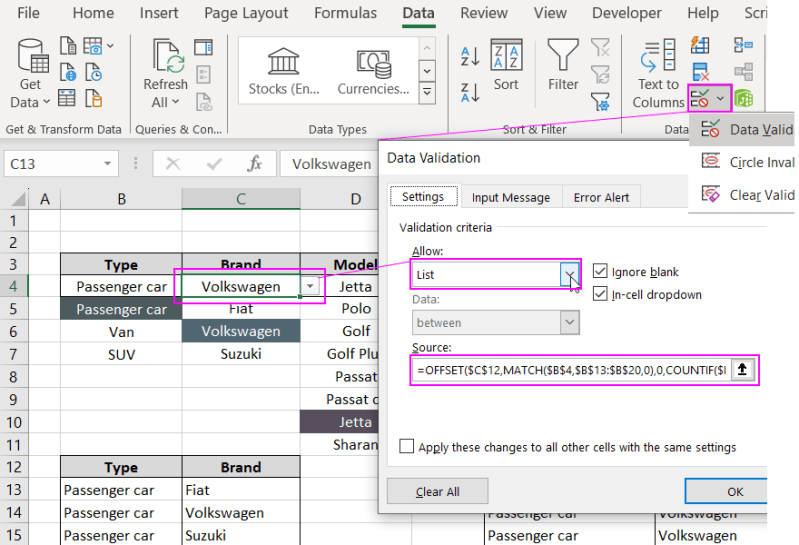The height and width of the screenshot is (545, 799).
Task: Open Recent Sources icon
Action: (x=93, y=72)
